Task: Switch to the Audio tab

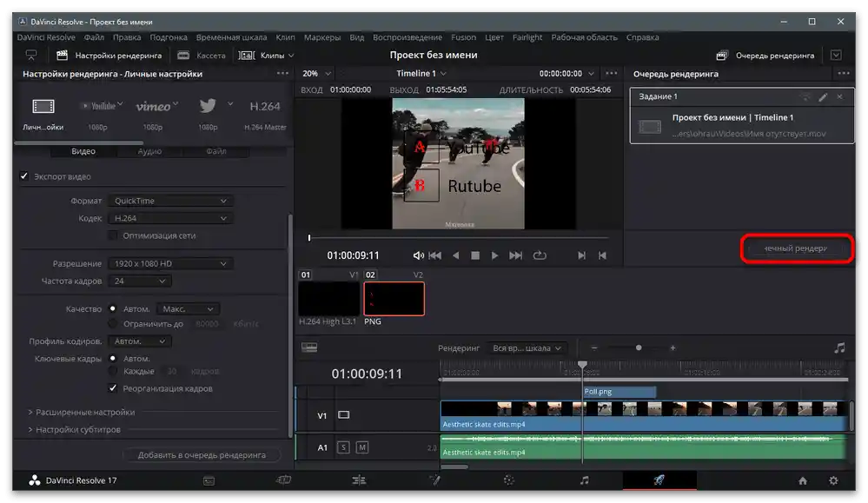Action: tap(149, 151)
